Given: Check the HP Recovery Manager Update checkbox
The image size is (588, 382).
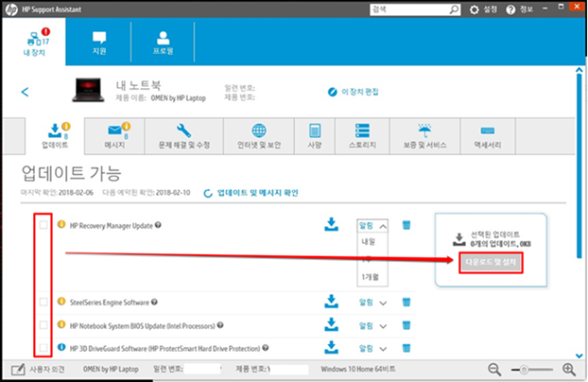Looking at the screenshot, I should 43,225.
